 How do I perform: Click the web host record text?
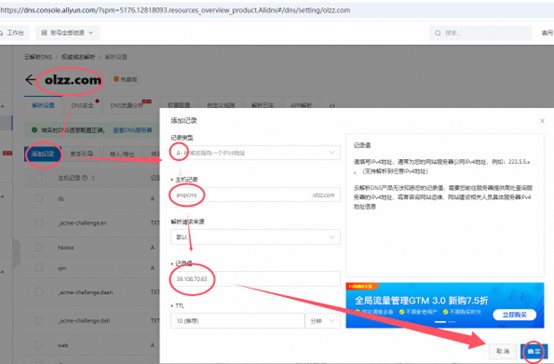pos(63,345)
